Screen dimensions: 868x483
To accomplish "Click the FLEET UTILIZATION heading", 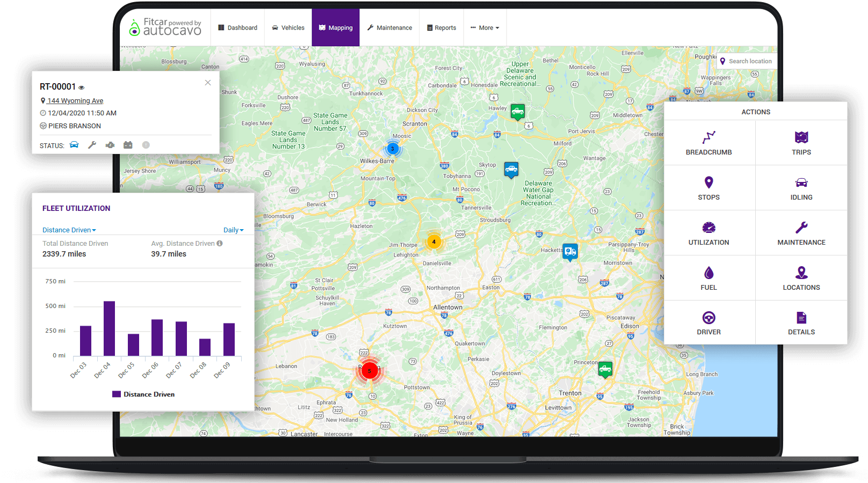I will [x=76, y=208].
